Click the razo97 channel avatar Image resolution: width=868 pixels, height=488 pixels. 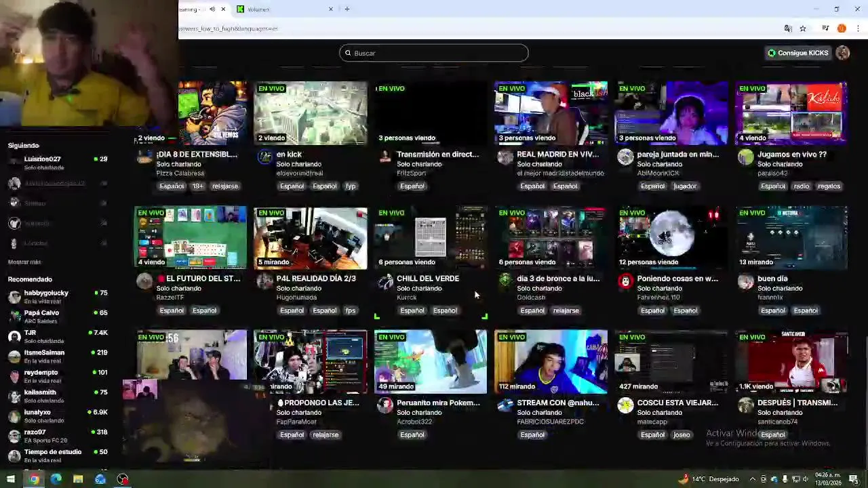[14, 436]
